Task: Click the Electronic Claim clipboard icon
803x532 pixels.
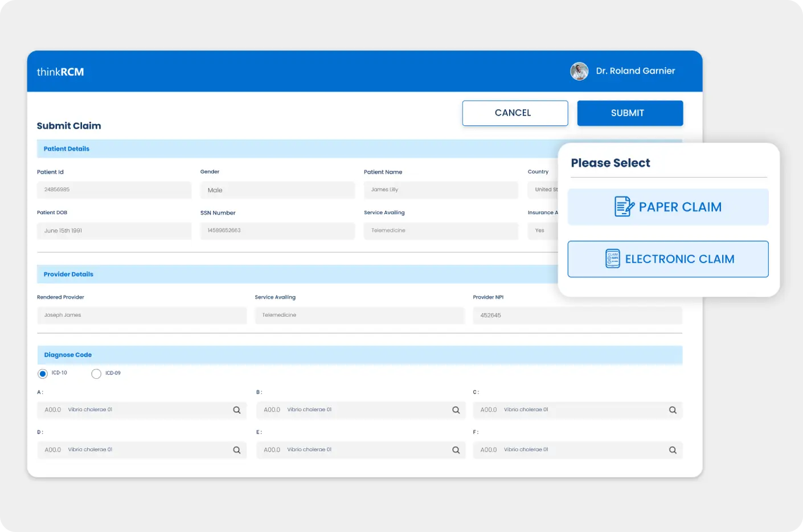Action: point(613,259)
